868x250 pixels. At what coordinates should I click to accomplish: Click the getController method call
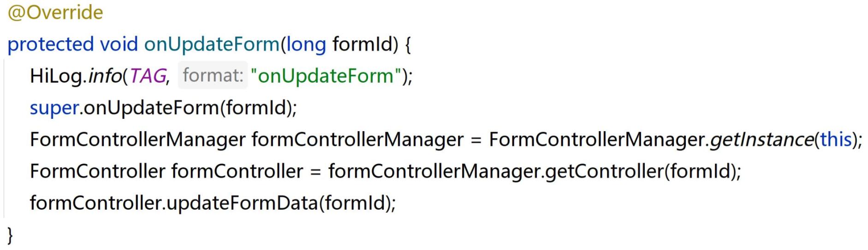click(604, 171)
